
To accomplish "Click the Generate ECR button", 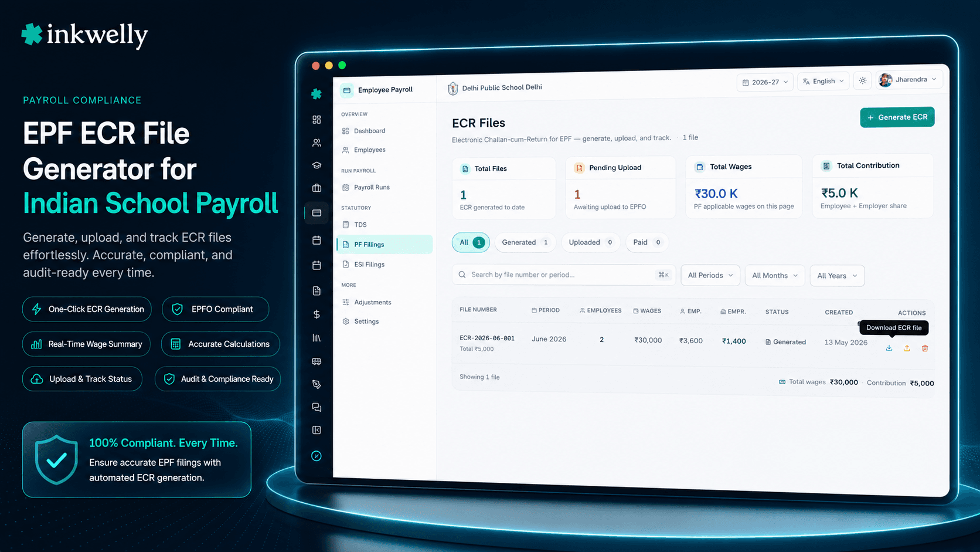I will pyautogui.click(x=897, y=117).
